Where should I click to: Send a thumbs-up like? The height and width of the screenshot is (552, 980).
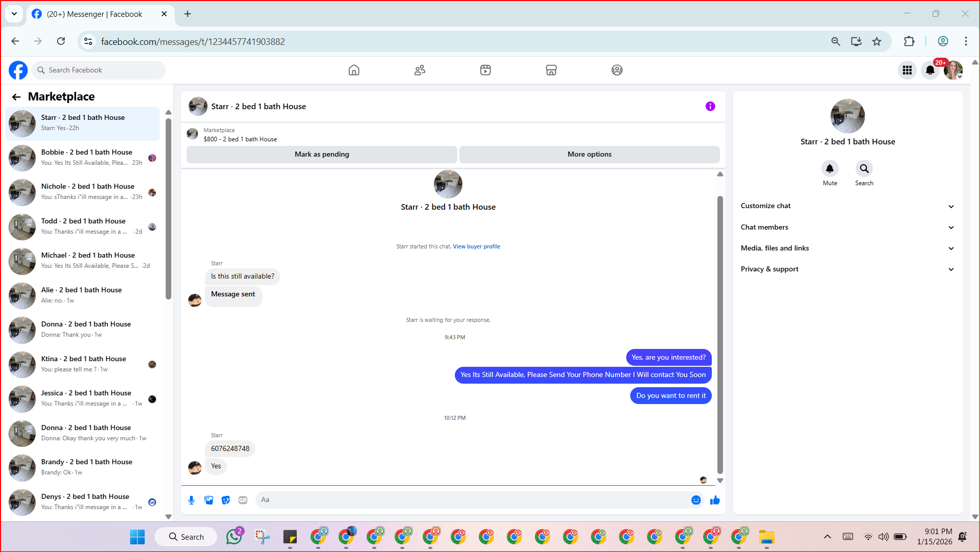pyautogui.click(x=715, y=500)
